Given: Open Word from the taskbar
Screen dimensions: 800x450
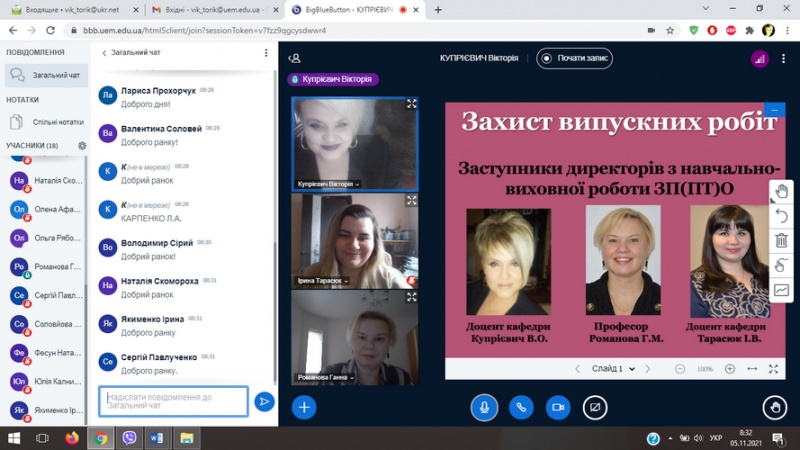Looking at the screenshot, I should pyautogui.click(x=157, y=438).
